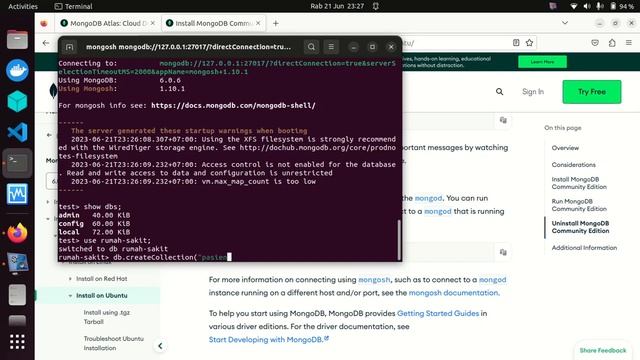The height and width of the screenshot is (360, 640).
Task: Collapse the Install on Ubuntu tree item
Action: pyautogui.click(x=70, y=296)
